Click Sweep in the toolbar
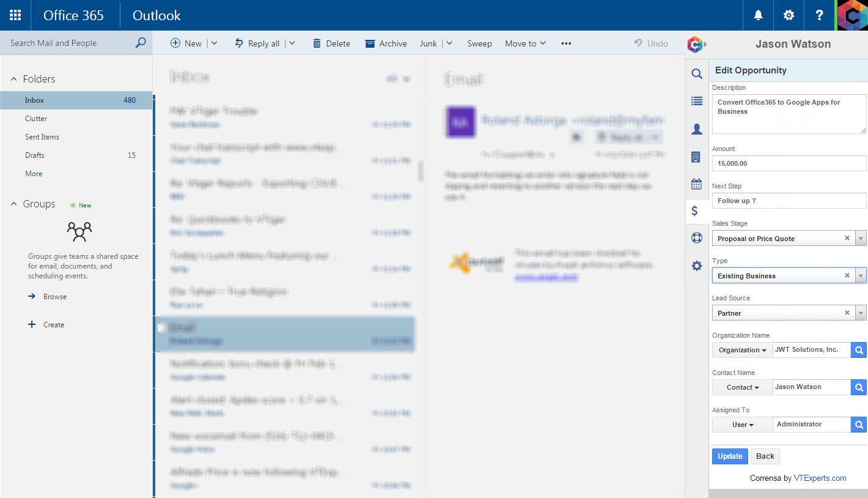Image resolution: width=868 pixels, height=498 pixels. point(479,43)
